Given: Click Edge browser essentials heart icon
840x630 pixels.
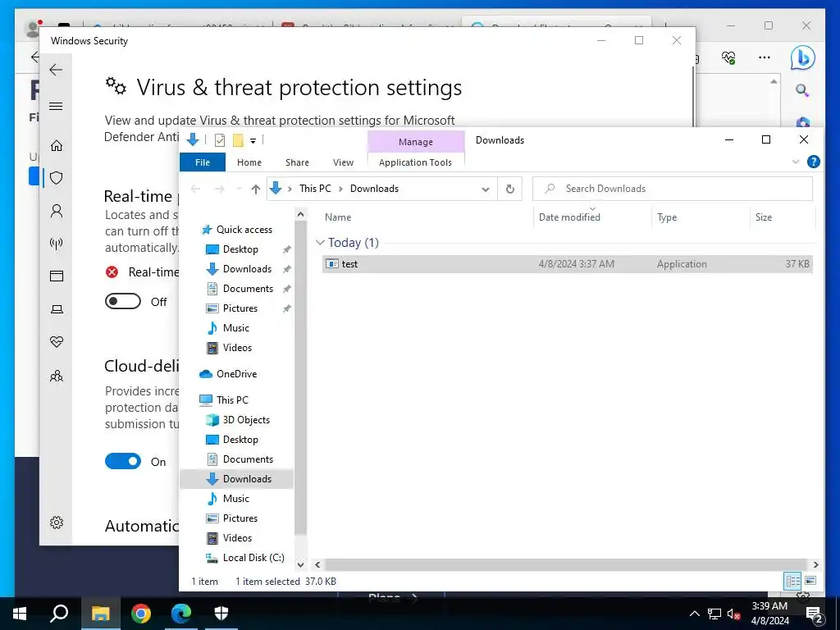Looking at the screenshot, I should click(x=728, y=57).
